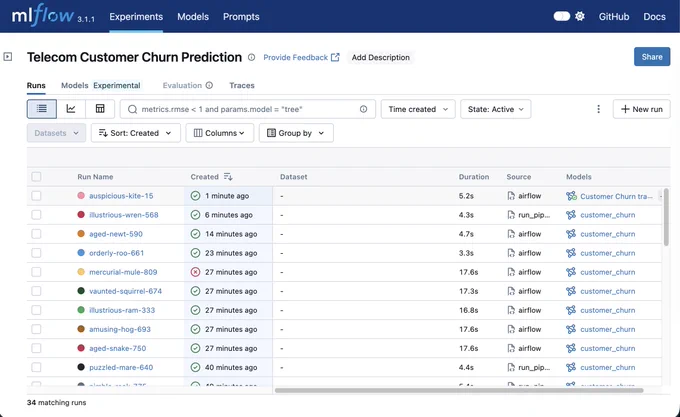Click the Share button
The width and height of the screenshot is (680, 417).
652,57
